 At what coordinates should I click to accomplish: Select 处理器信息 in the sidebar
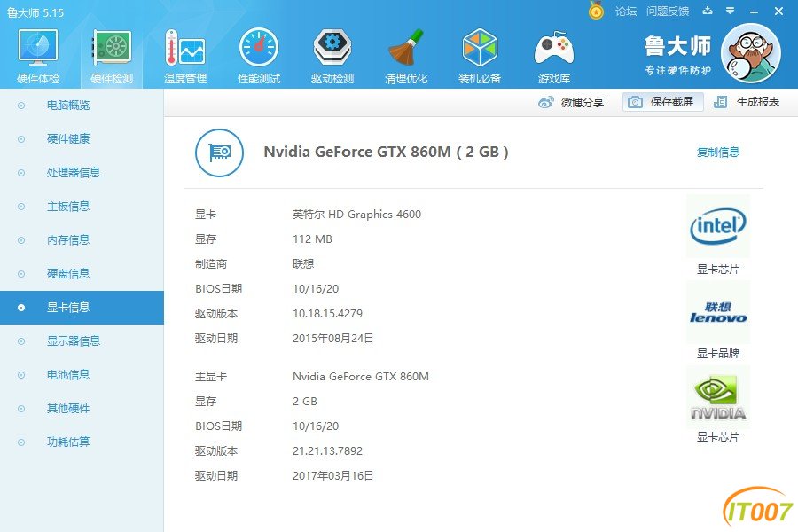coord(82,173)
